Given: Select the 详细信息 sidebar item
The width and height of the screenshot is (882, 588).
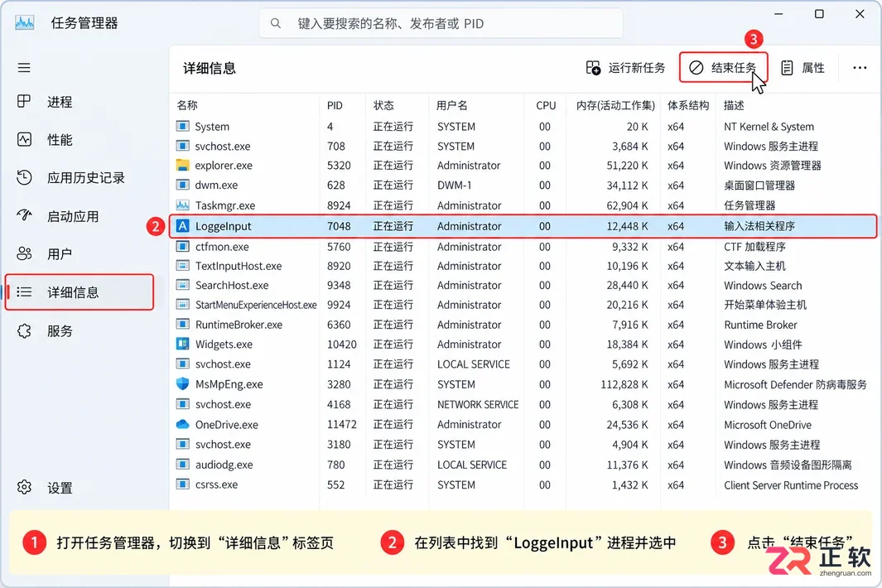Looking at the screenshot, I should click(80, 292).
